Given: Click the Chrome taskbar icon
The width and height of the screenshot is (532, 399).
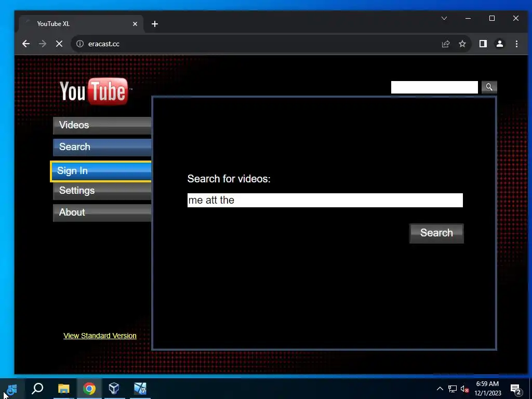Looking at the screenshot, I should coord(89,389).
